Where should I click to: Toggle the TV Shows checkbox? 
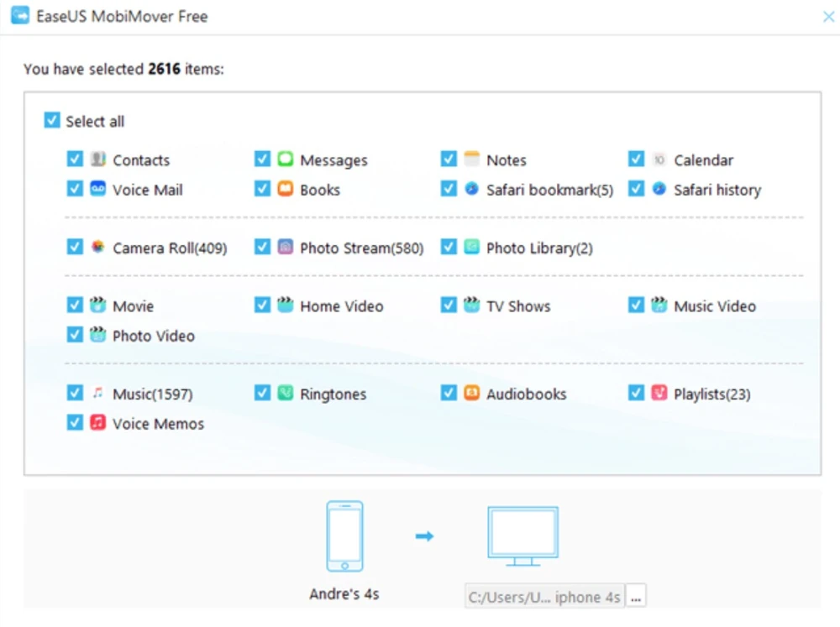pyautogui.click(x=449, y=306)
